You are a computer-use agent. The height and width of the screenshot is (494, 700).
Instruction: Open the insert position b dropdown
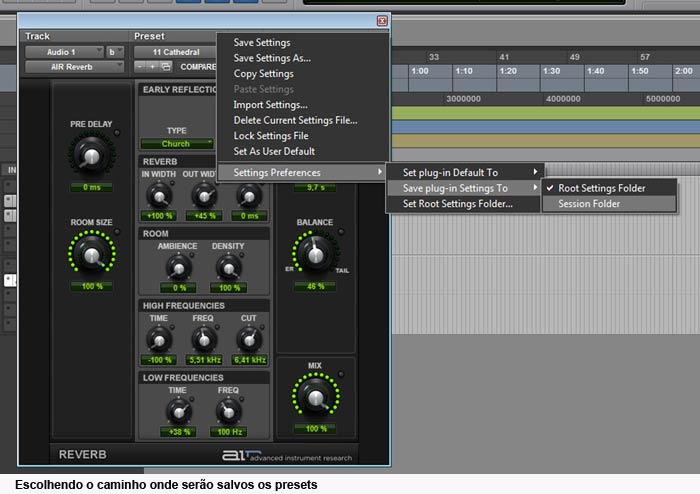point(115,52)
